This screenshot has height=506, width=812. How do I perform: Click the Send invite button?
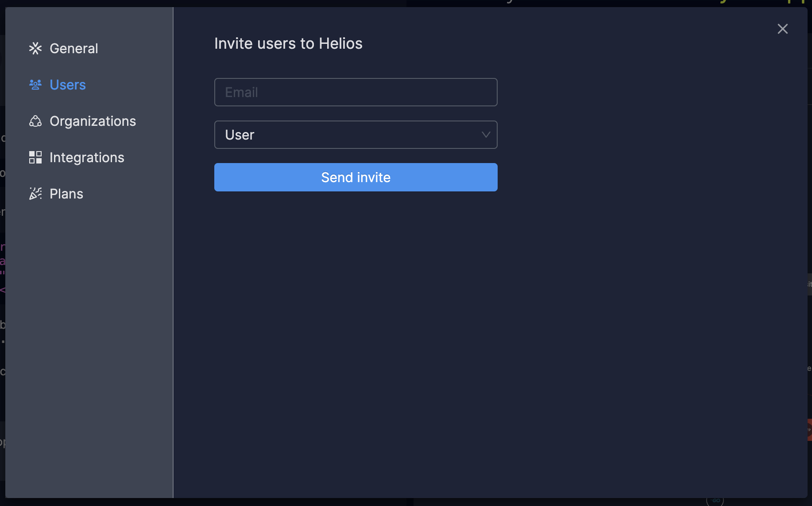[356, 177]
